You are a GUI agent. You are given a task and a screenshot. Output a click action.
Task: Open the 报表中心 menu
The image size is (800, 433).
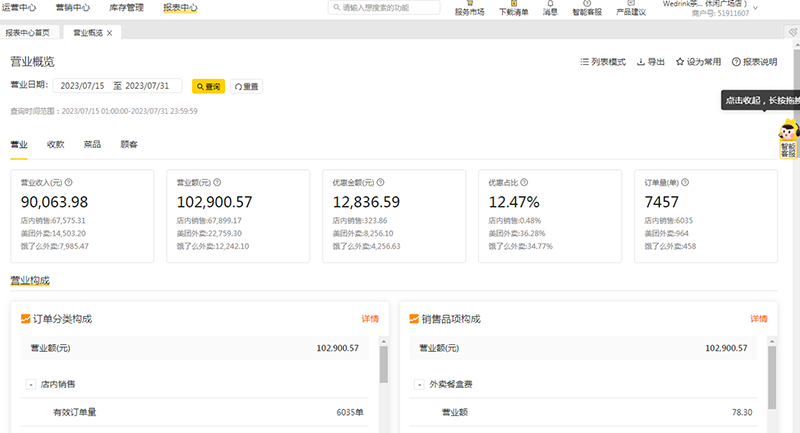tap(180, 8)
